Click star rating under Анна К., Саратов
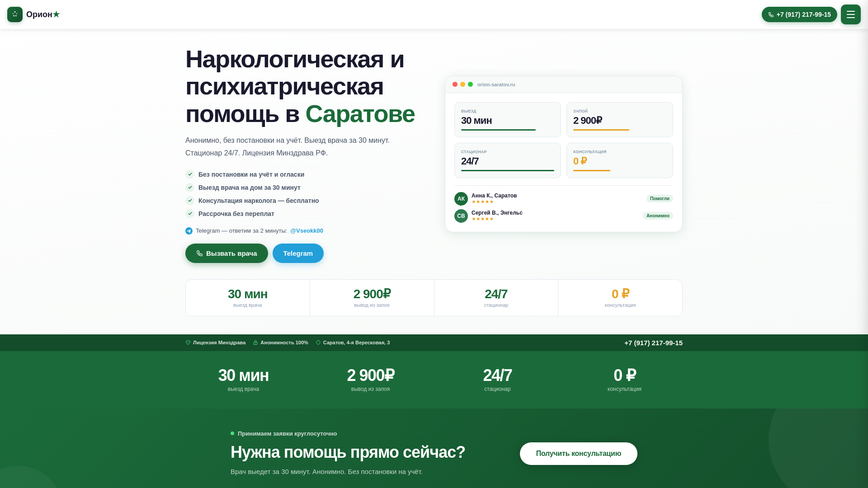Viewport: 868px width, 488px height. 482,202
